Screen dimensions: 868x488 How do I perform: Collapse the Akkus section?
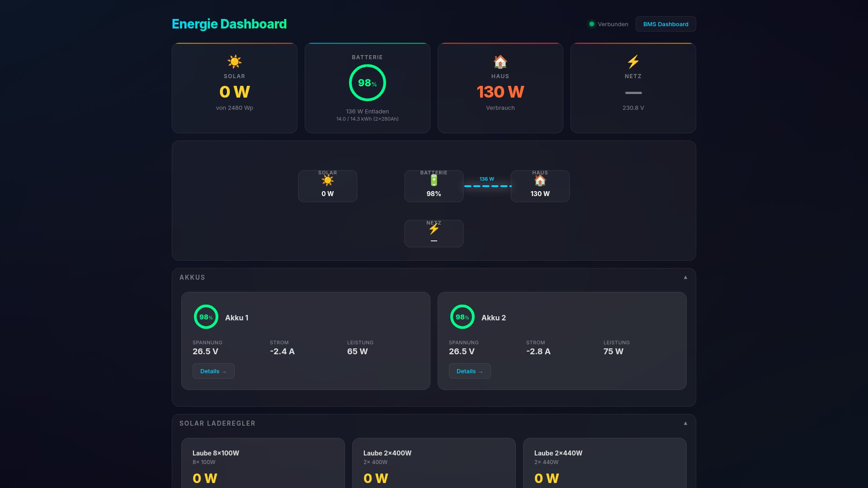pyautogui.click(x=685, y=277)
